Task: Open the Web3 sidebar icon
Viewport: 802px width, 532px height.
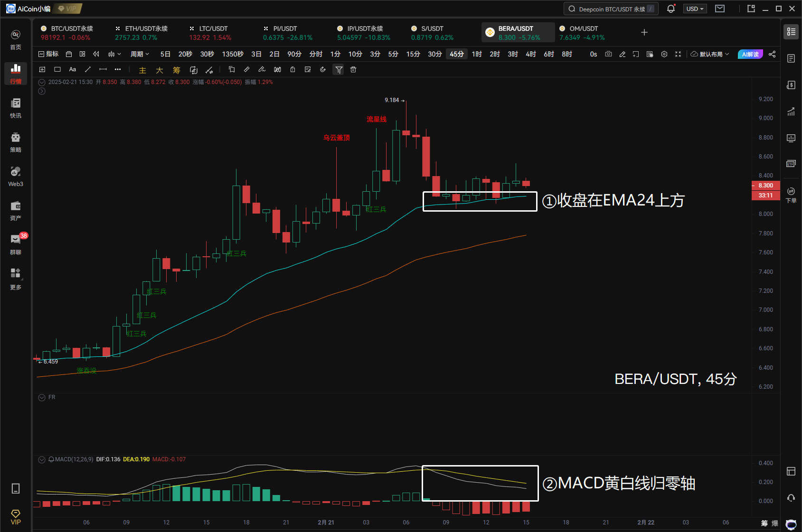Action: point(16,176)
